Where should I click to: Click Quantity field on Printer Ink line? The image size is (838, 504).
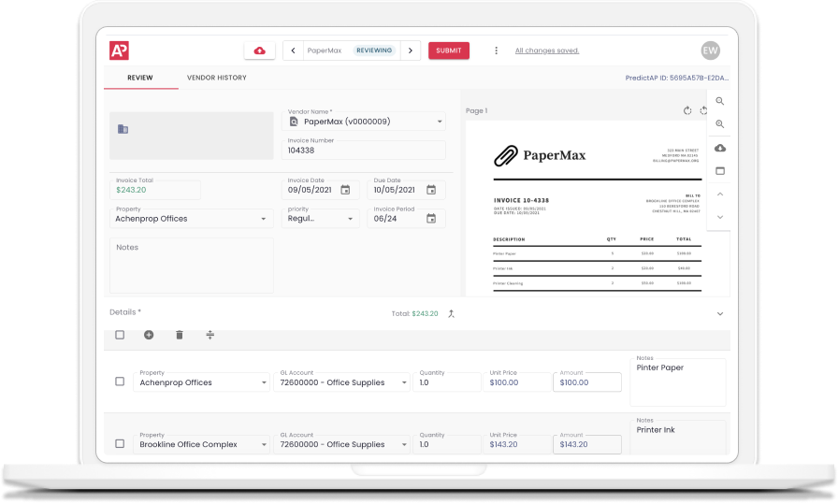(x=447, y=445)
